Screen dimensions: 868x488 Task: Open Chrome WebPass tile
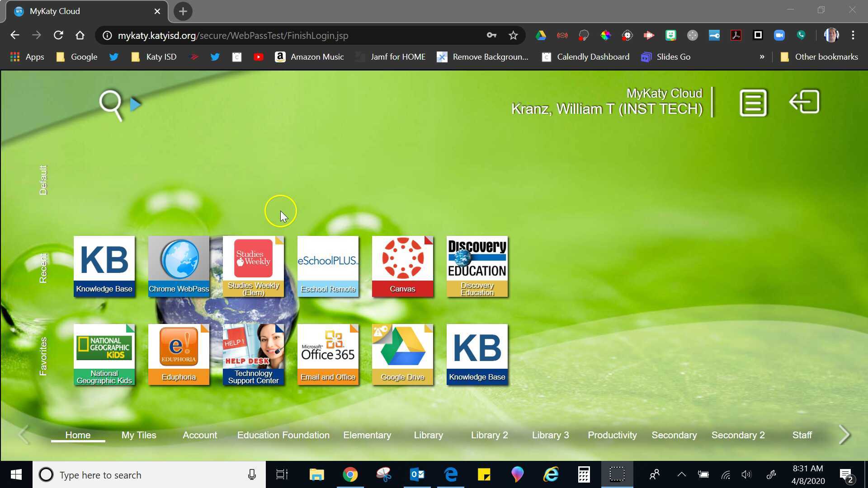pos(179,266)
